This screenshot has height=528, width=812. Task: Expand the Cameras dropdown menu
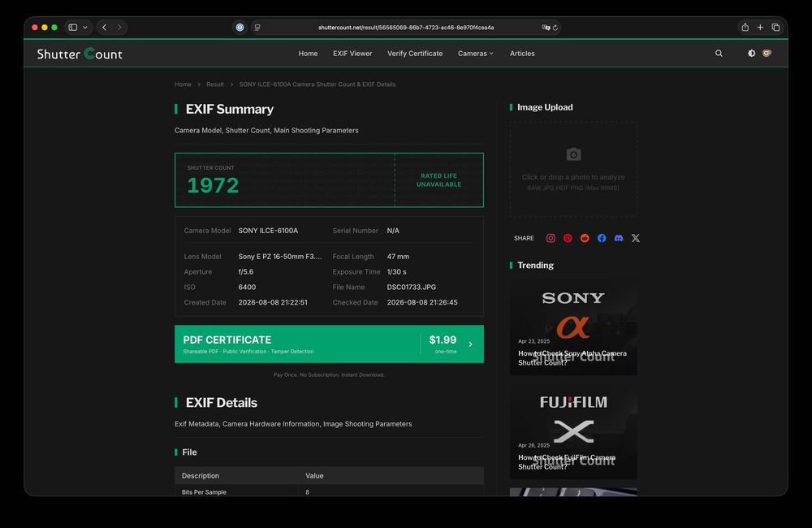(x=475, y=54)
